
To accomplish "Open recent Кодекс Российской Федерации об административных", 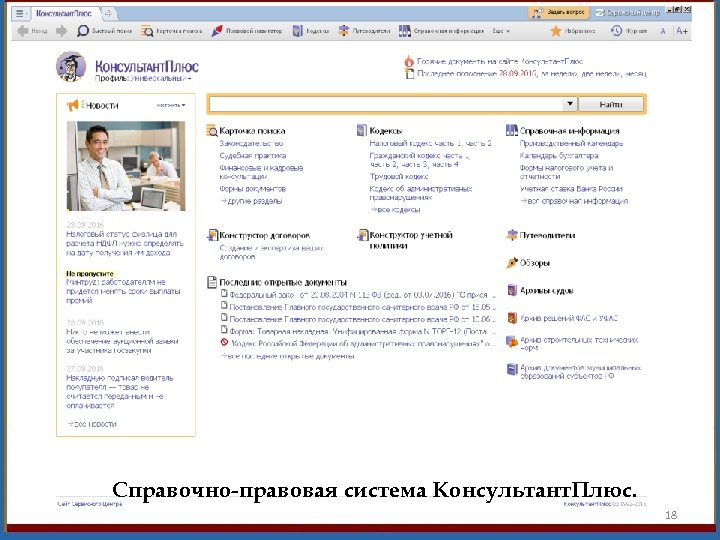I will click(x=358, y=343).
